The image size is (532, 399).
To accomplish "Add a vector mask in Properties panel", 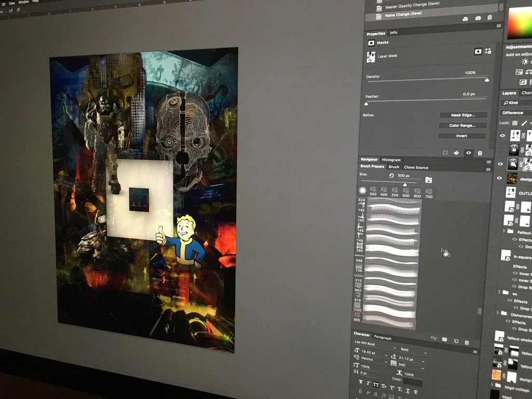I will [x=488, y=51].
